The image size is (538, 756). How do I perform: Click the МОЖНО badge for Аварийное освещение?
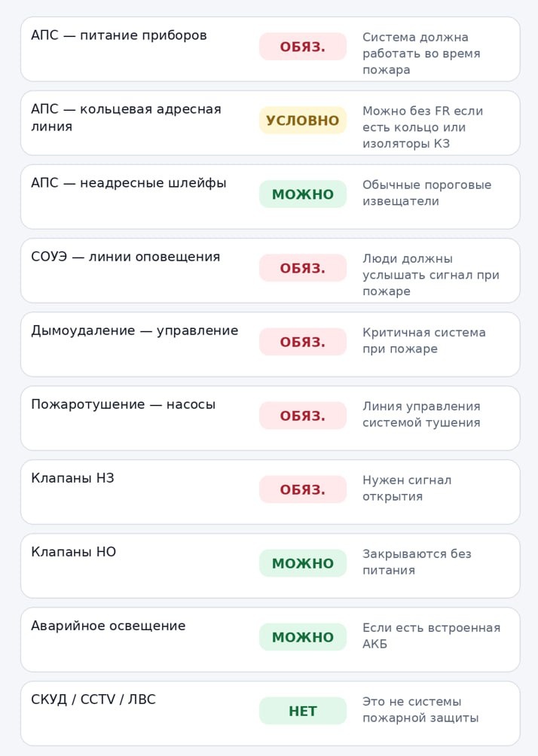[303, 637]
